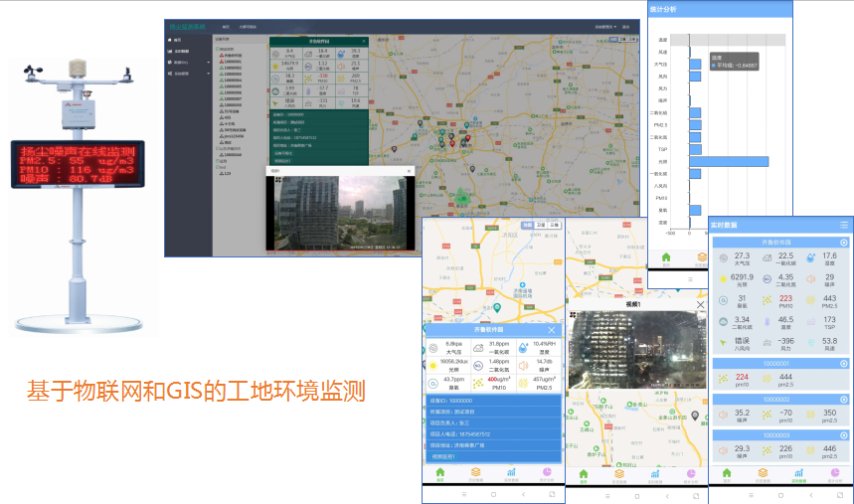Tap the blue 实时数据 icon on left phone

pyautogui.click(x=511, y=474)
